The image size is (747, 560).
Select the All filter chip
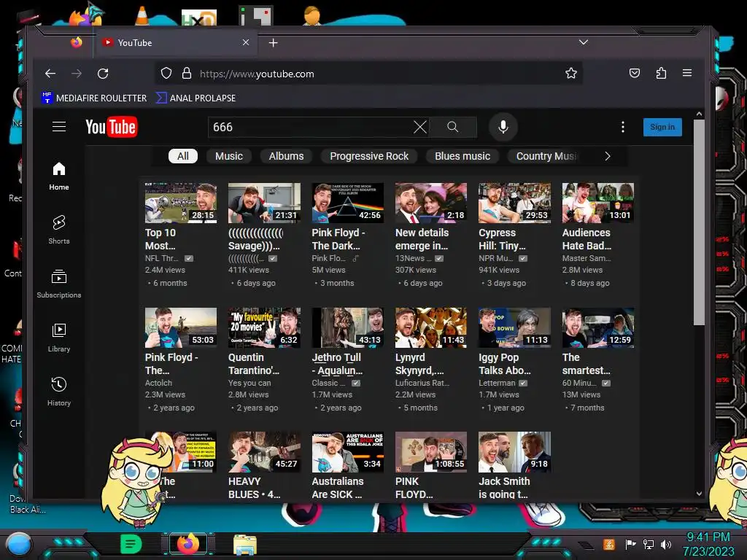pyautogui.click(x=183, y=156)
